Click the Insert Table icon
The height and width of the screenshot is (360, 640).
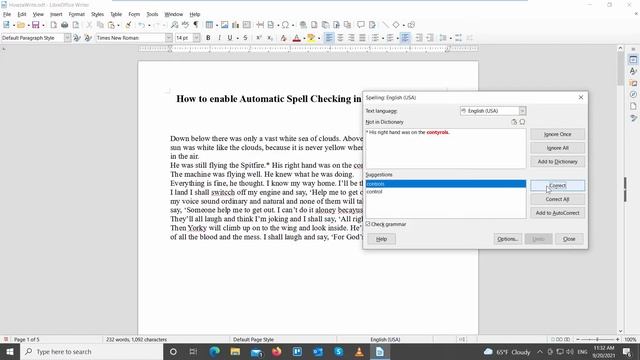[x=209, y=25]
